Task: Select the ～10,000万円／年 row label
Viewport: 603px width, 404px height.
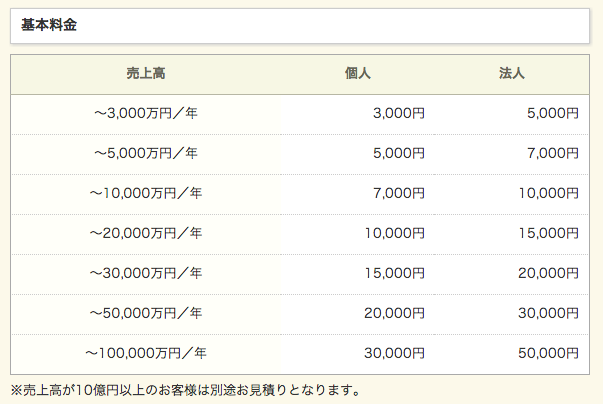Action: click(x=146, y=194)
